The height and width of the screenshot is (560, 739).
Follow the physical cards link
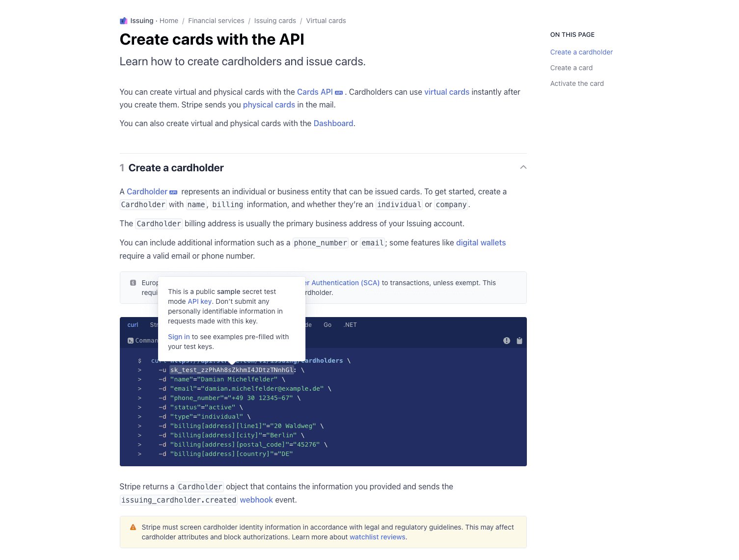click(x=269, y=105)
